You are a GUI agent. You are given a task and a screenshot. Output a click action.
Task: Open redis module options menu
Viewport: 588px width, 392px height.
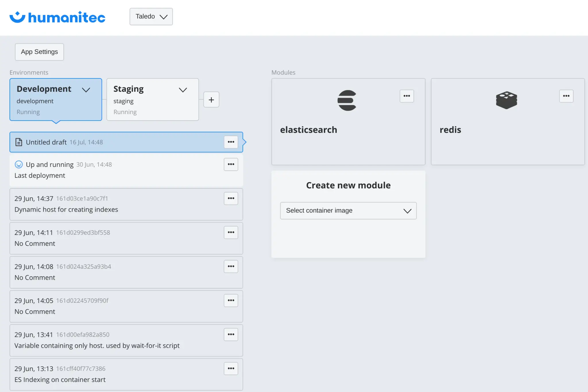point(566,96)
